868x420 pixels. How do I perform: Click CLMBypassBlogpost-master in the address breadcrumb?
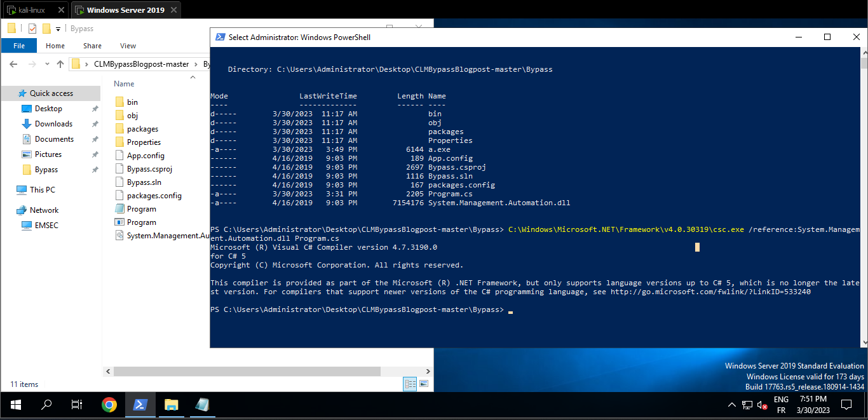[141, 64]
